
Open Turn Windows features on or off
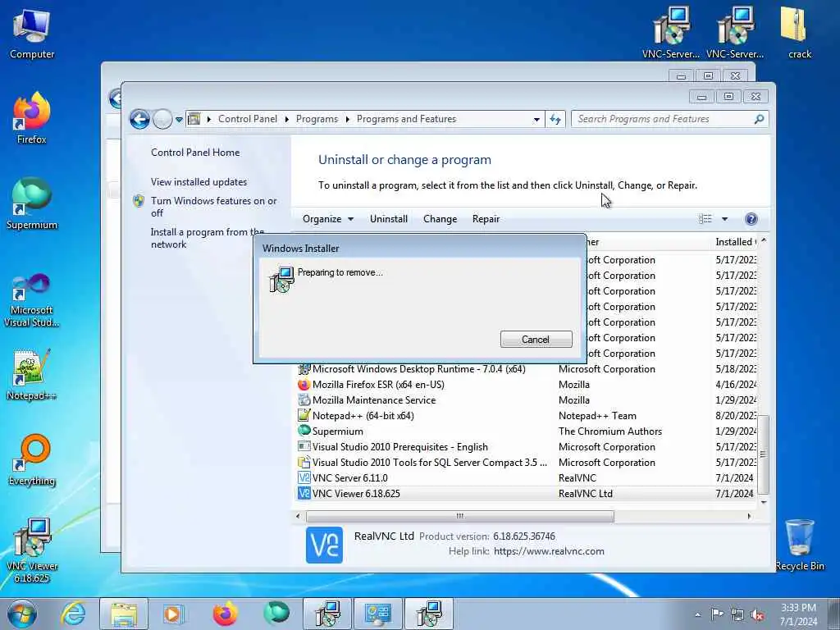(x=213, y=207)
